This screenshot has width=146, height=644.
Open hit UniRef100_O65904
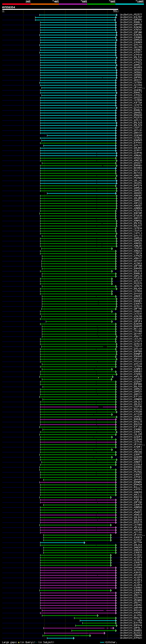(131, 70)
